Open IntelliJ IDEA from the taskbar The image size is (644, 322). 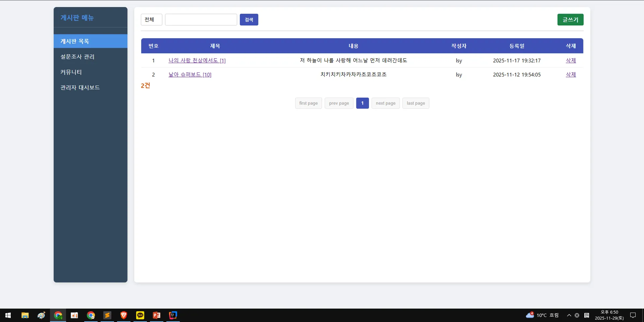point(173,315)
